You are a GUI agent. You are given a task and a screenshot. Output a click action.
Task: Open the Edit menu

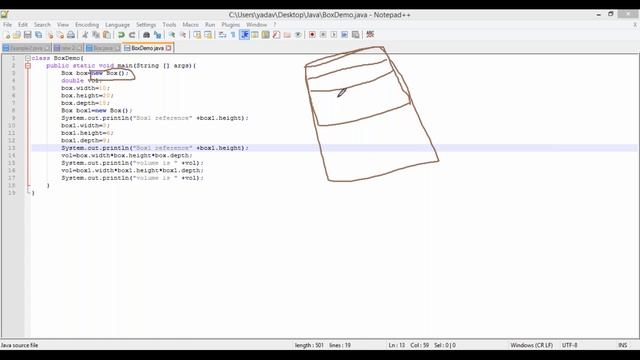pyautogui.click(x=23, y=24)
